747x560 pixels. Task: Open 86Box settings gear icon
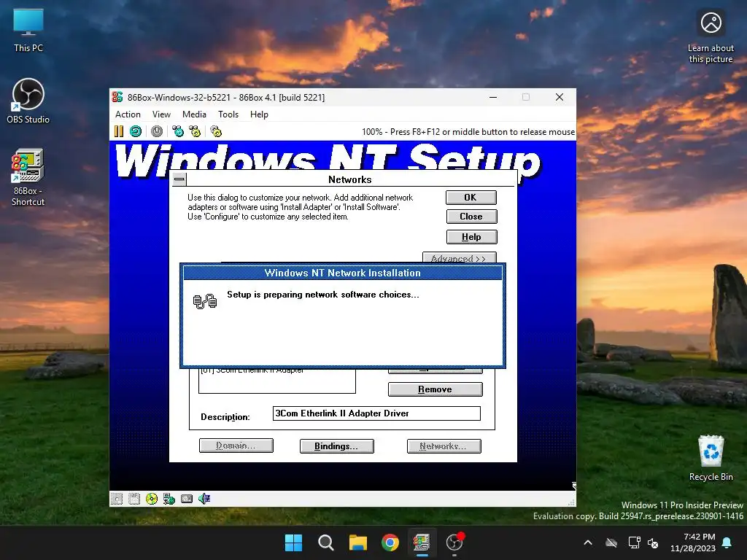pos(216,131)
